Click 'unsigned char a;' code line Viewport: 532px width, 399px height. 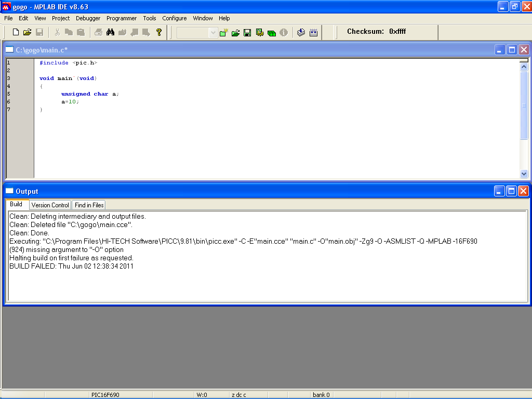click(x=90, y=94)
